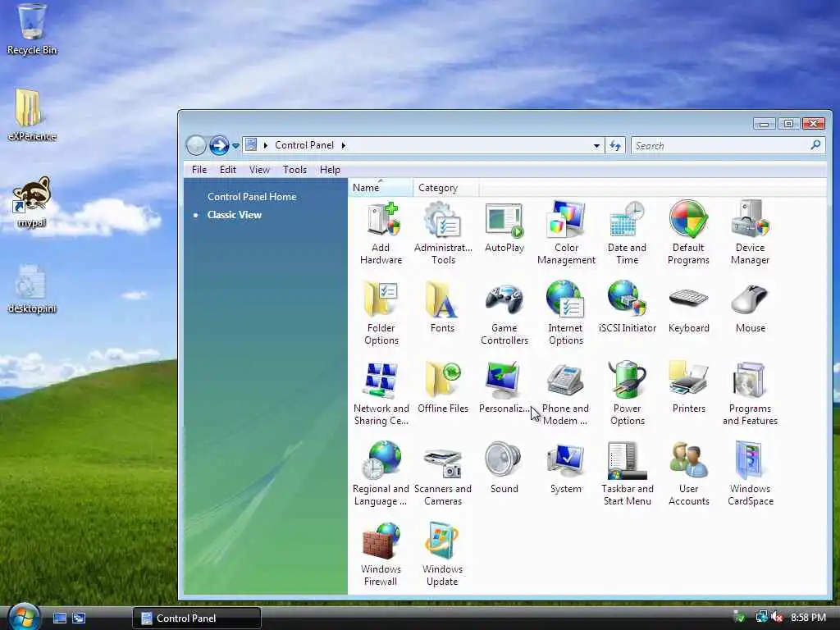Open Folder Options icon

pyautogui.click(x=381, y=313)
